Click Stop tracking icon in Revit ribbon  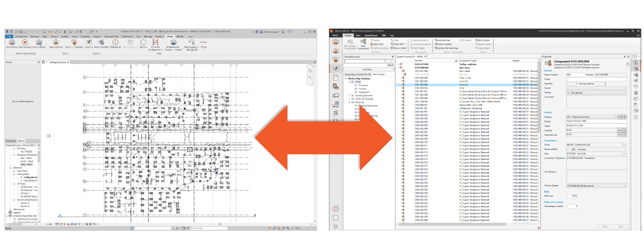[25, 43]
